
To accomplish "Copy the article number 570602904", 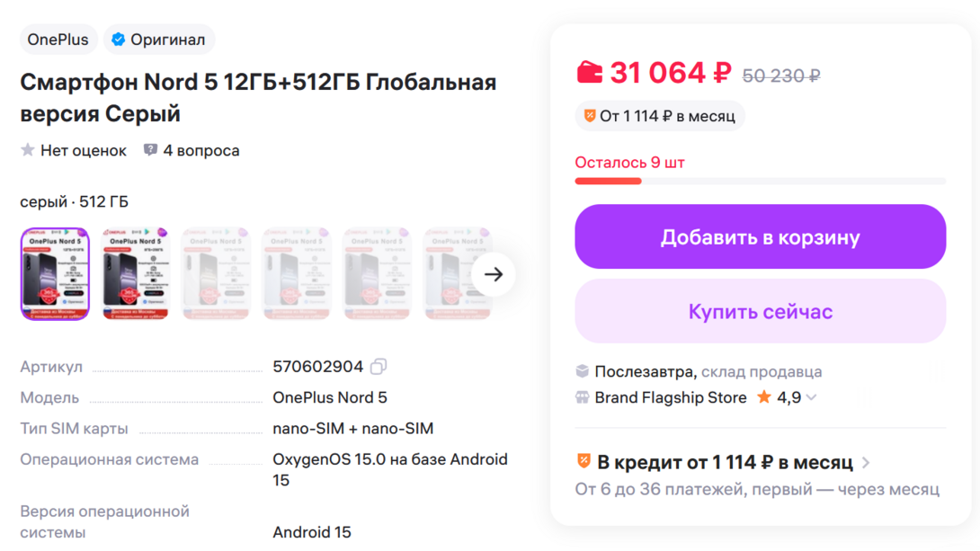I will click(x=379, y=367).
